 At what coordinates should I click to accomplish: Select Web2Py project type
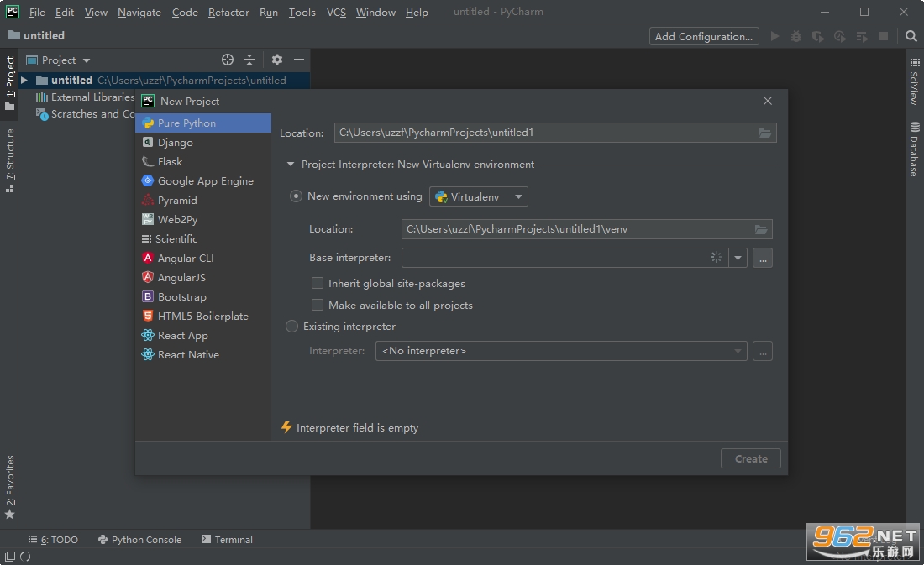(203, 220)
